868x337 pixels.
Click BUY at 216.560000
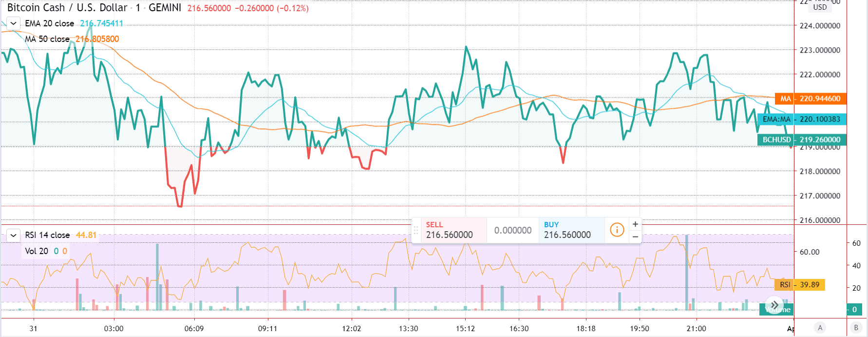[x=571, y=230]
